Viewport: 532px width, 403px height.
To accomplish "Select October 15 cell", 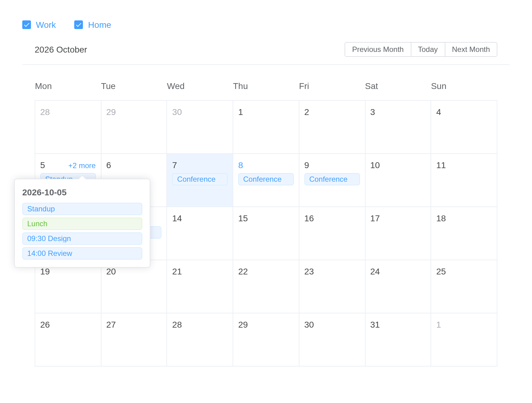I will (x=266, y=233).
